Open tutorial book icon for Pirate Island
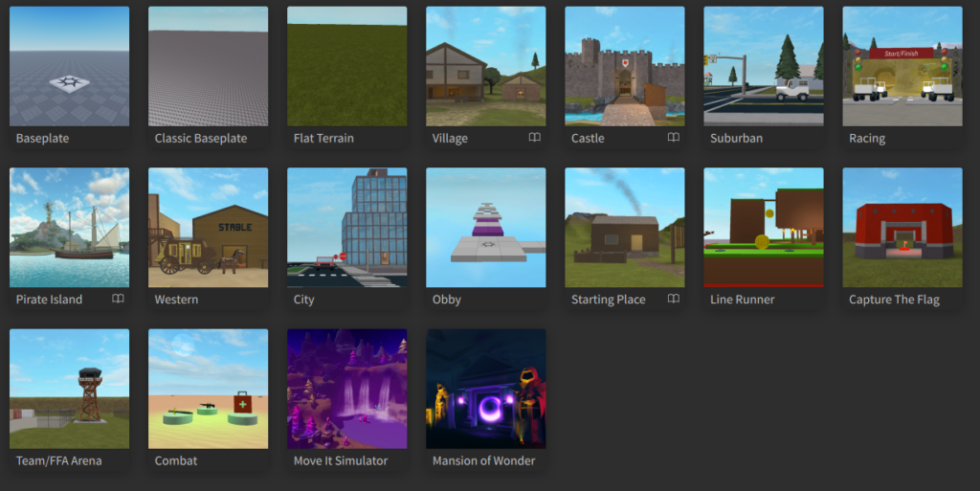Image resolution: width=980 pixels, height=491 pixels. [118, 299]
